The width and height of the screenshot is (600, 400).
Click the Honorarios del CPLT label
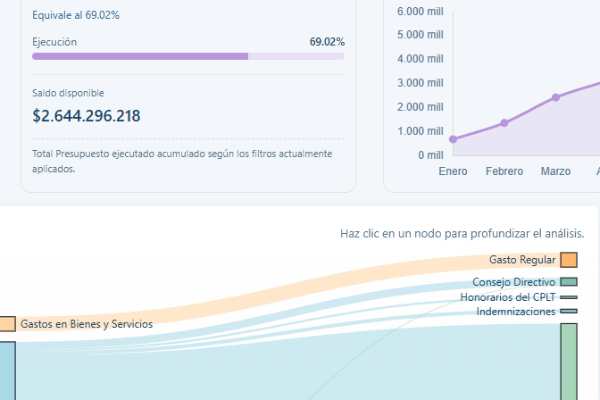[508, 297]
